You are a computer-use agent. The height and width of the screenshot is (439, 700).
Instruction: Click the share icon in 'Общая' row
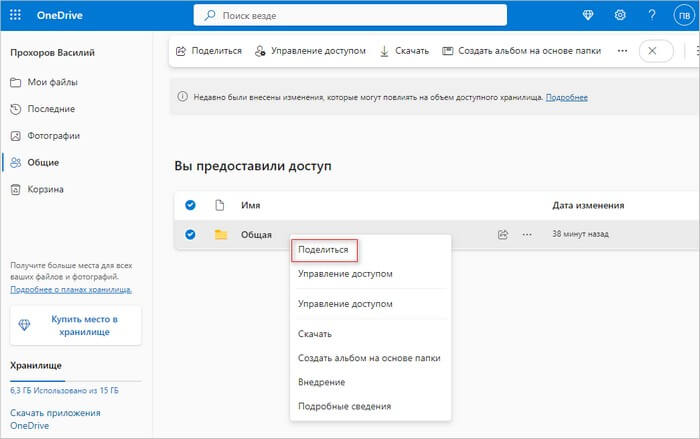(503, 234)
